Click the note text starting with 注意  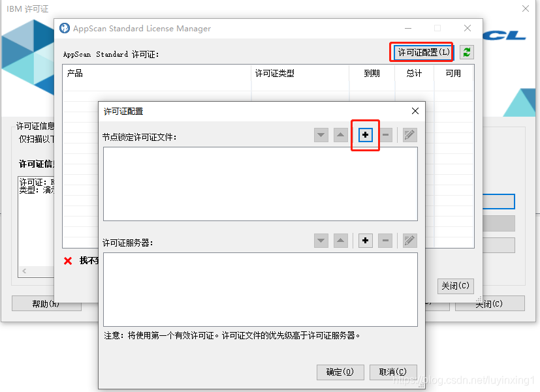[x=232, y=335]
